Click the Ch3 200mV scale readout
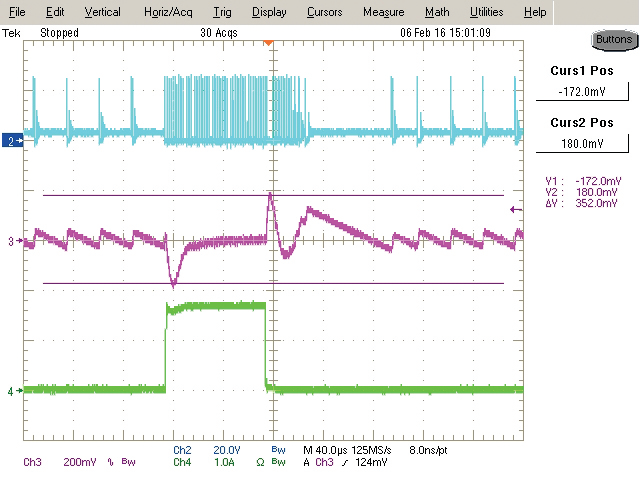Screen dimensions: 640x480 click(60, 462)
